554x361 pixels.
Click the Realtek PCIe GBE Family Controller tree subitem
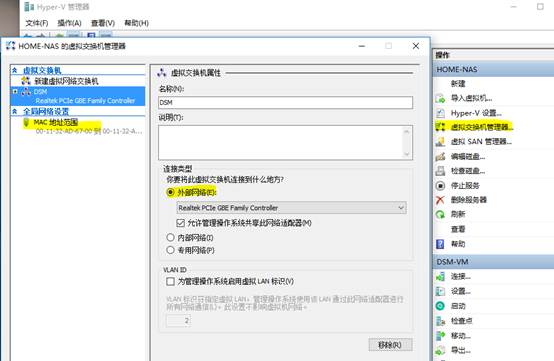click(x=85, y=101)
